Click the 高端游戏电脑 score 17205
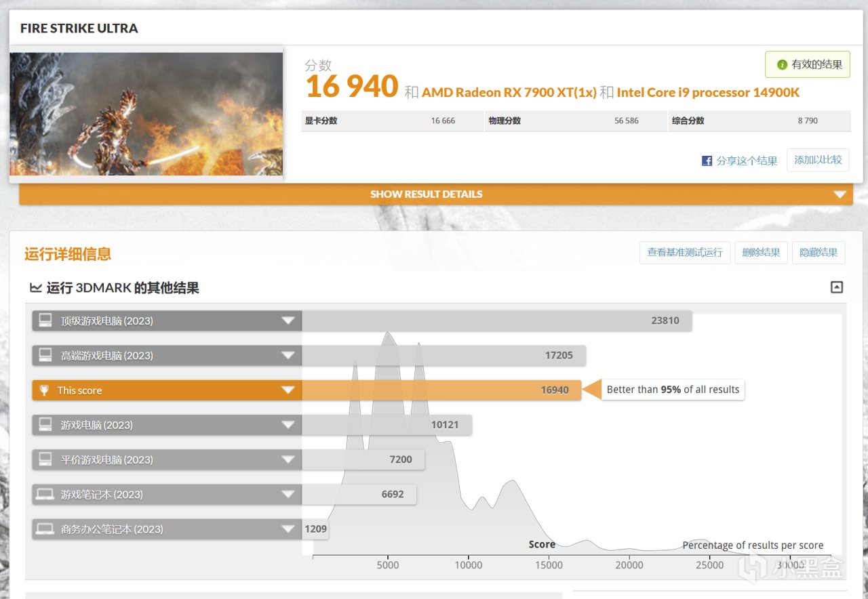Screen dimensions: 868x599 tap(559, 355)
